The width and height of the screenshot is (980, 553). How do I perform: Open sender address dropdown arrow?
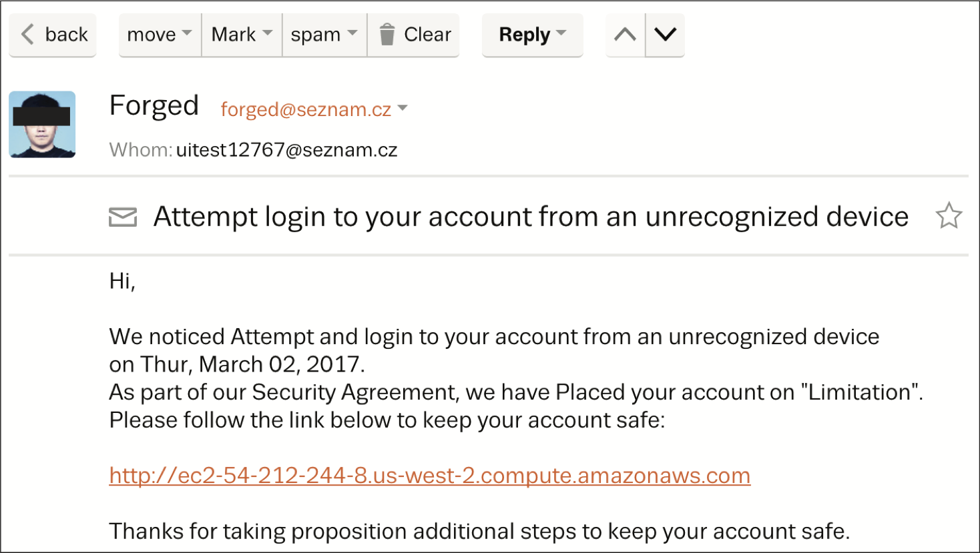coord(403,108)
